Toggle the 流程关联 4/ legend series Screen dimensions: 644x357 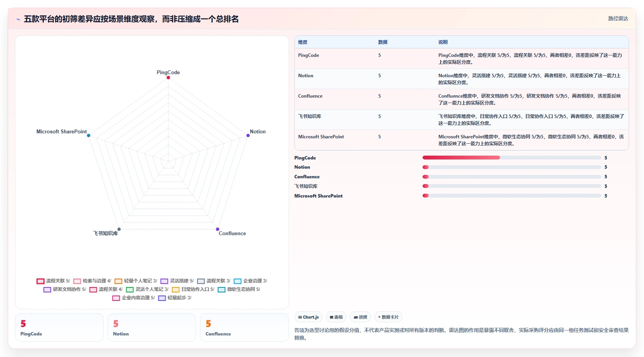[x=106, y=289]
